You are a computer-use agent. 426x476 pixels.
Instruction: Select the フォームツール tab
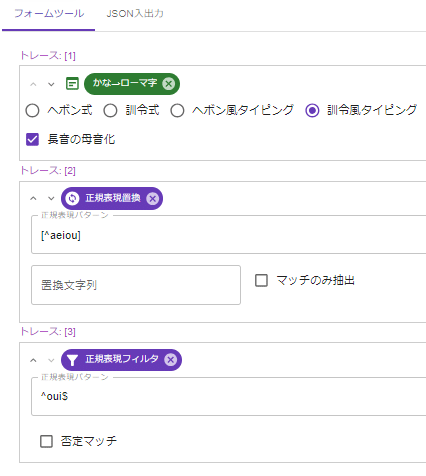tap(49, 15)
